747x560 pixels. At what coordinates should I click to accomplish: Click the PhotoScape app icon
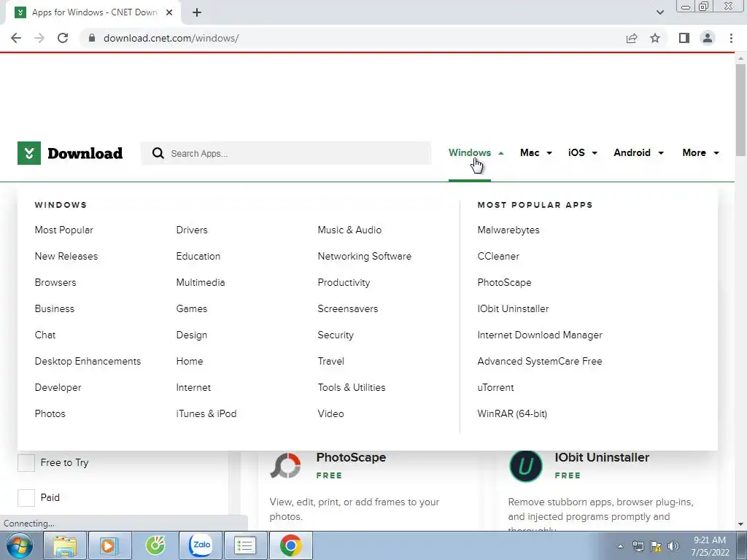click(x=285, y=465)
